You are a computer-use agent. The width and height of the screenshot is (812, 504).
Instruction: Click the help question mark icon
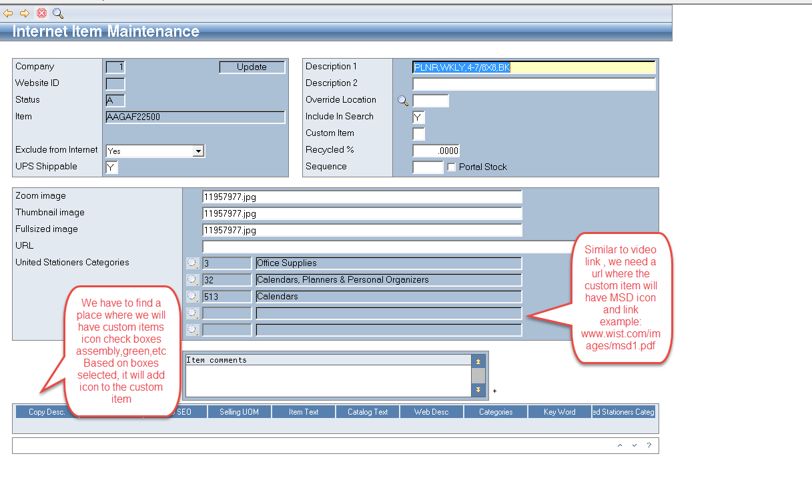(x=649, y=445)
